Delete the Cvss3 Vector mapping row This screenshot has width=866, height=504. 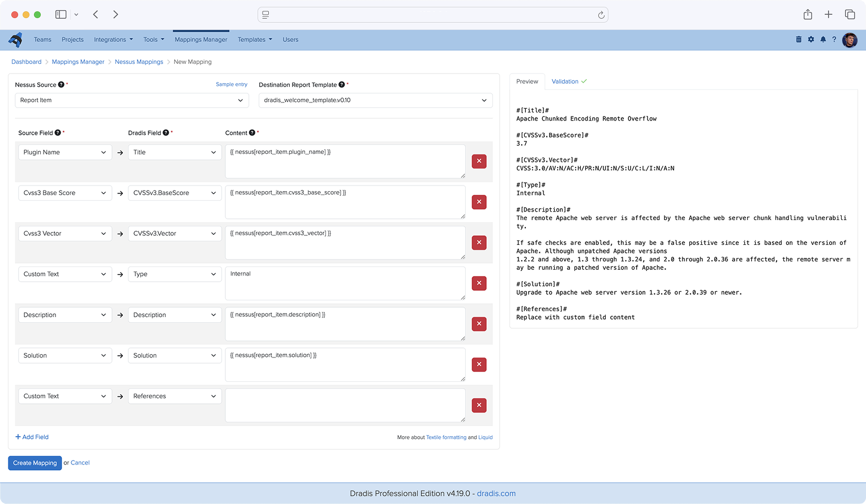[x=479, y=243]
